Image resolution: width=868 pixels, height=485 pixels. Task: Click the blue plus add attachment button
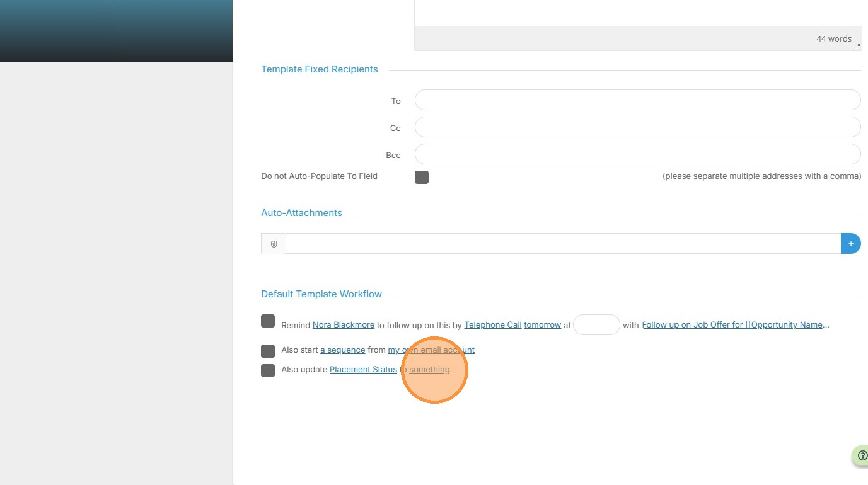(x=850, y=244)
